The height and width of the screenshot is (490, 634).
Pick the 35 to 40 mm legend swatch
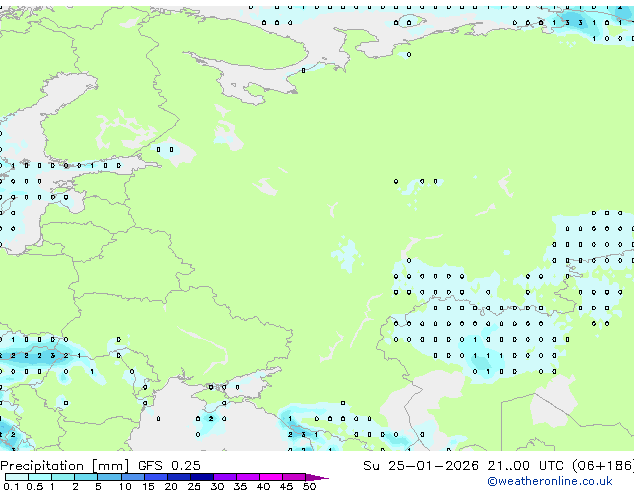click(x=248, y=477)
